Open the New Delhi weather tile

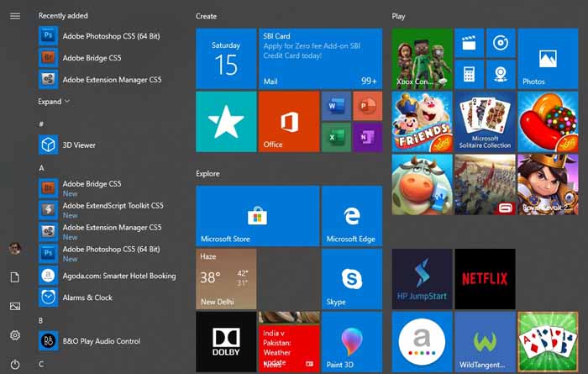point(226,279)
